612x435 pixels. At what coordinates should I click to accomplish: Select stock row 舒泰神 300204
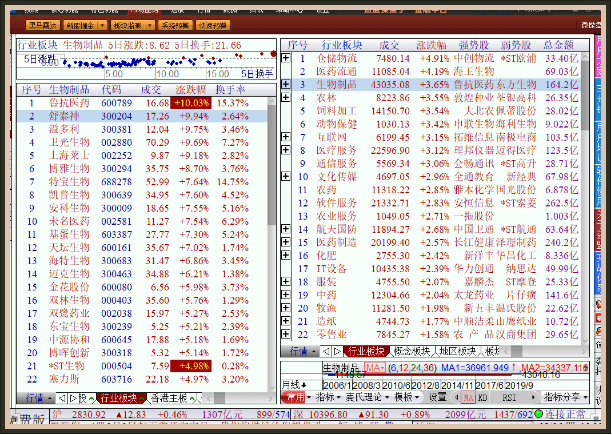tap(142, 116)
